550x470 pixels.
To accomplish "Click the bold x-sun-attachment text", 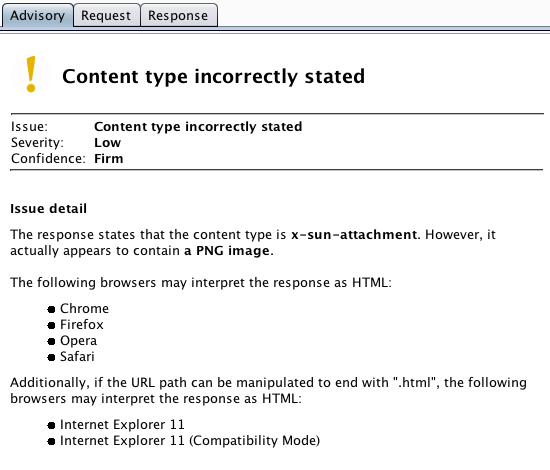I will point(354,234).
